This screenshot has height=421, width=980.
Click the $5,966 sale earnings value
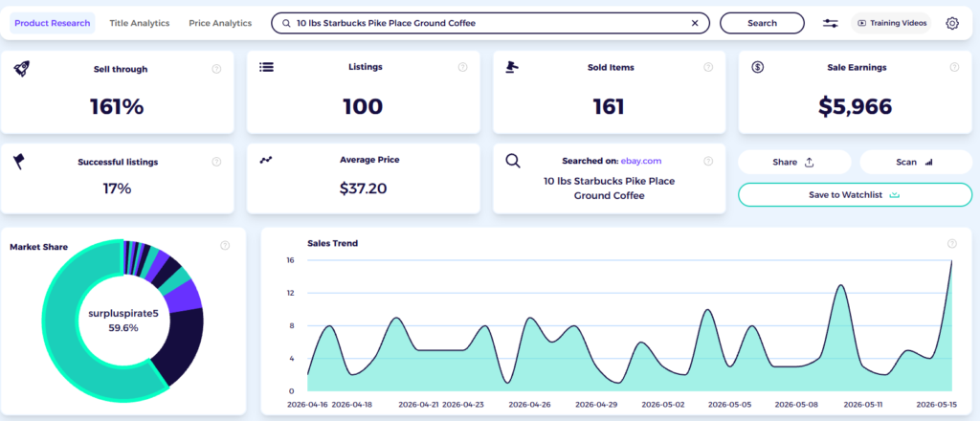click(855, 107)
